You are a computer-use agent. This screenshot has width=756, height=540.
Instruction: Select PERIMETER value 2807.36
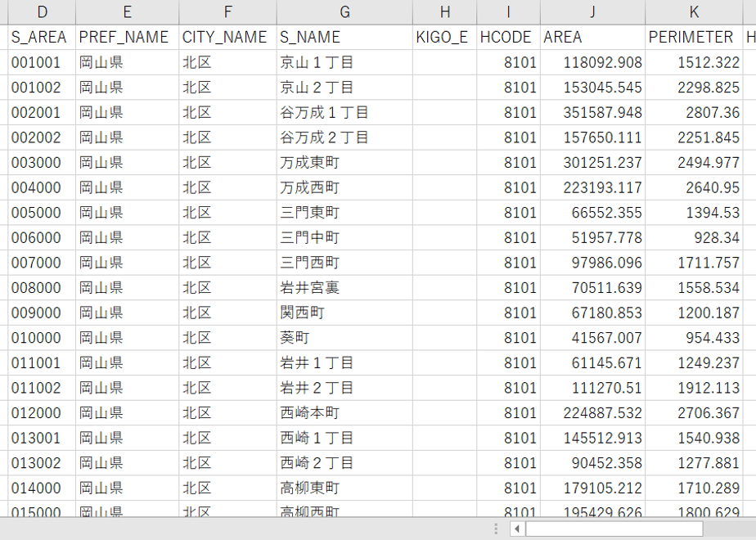(694, 112)
